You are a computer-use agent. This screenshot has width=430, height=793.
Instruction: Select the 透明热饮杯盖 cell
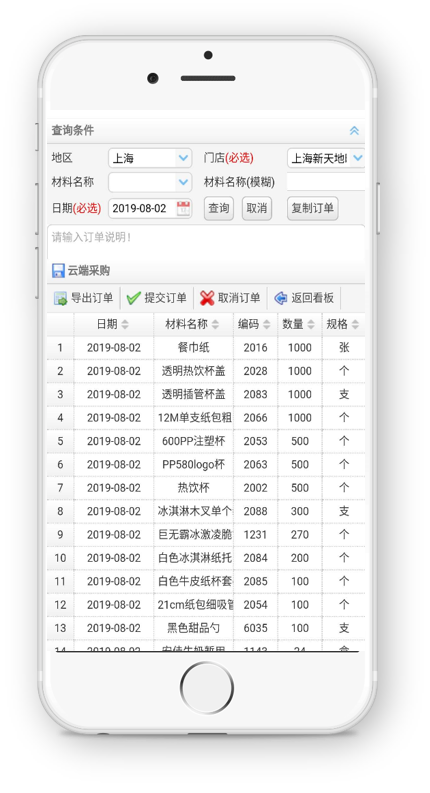point(193,371)
